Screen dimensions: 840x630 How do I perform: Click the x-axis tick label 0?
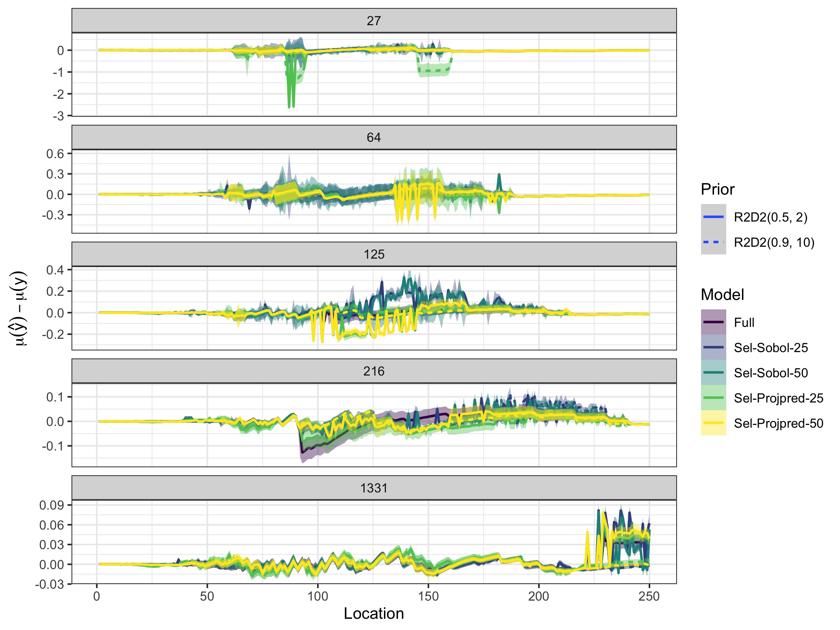click(97, 596)
